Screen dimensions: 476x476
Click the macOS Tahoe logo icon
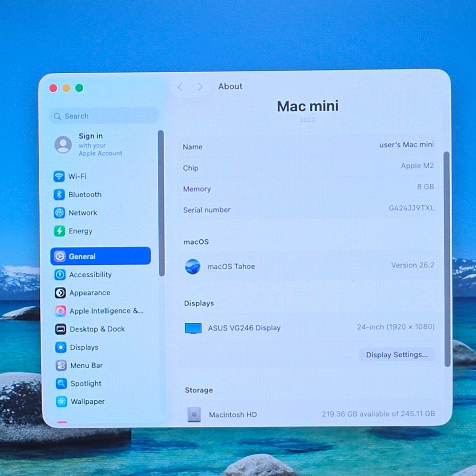193,267
